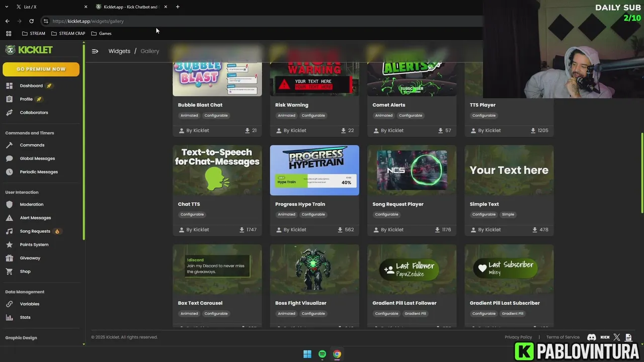
Task: Reload the page with browser refresh icon
Action: click(31, 21)
